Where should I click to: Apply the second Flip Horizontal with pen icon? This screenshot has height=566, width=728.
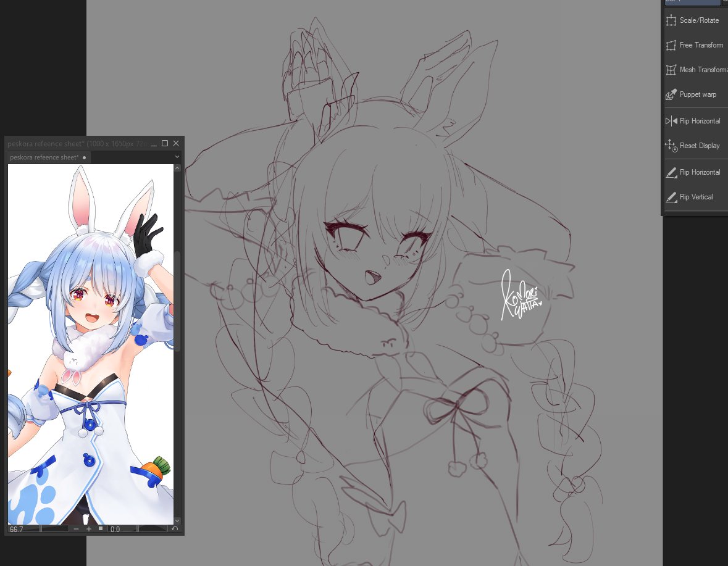695,172
